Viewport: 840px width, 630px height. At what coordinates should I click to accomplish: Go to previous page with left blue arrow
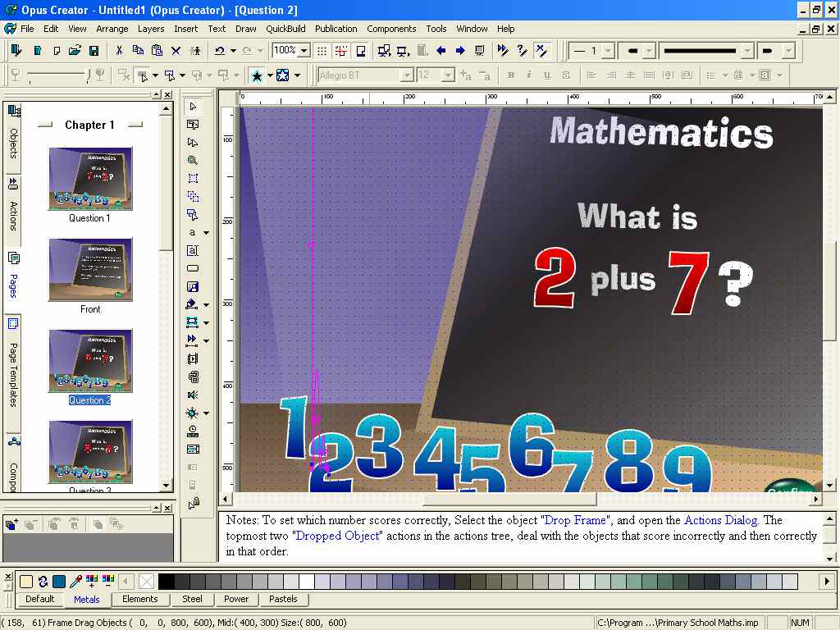441,51
